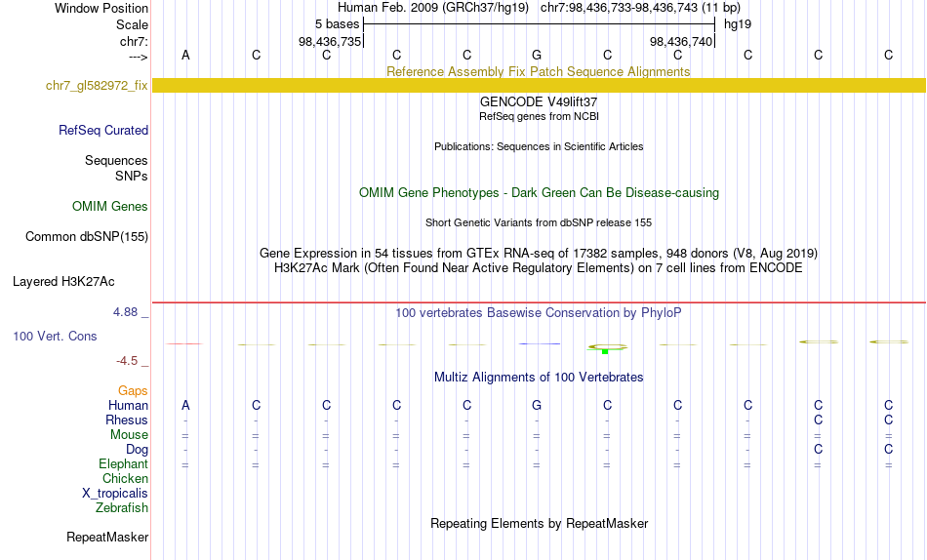Select the Human species label
This screenshot has width=927, height=560.
(x=128, y=406)
